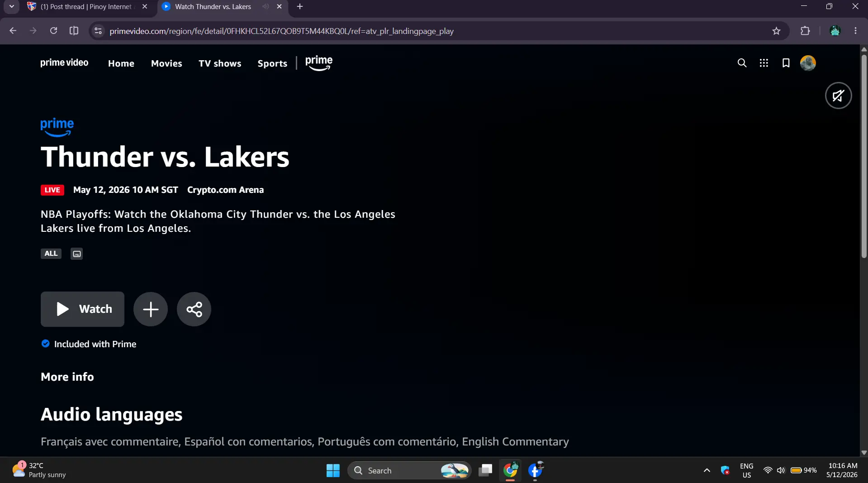Close the Post thread tab

point(145,6)
